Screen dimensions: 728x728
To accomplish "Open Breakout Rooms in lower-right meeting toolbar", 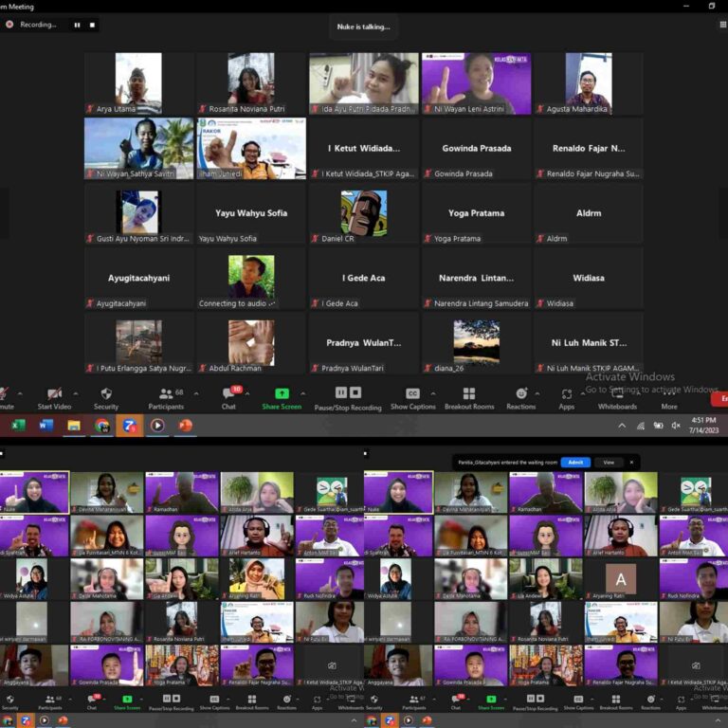I will click(x=616, y=702).
